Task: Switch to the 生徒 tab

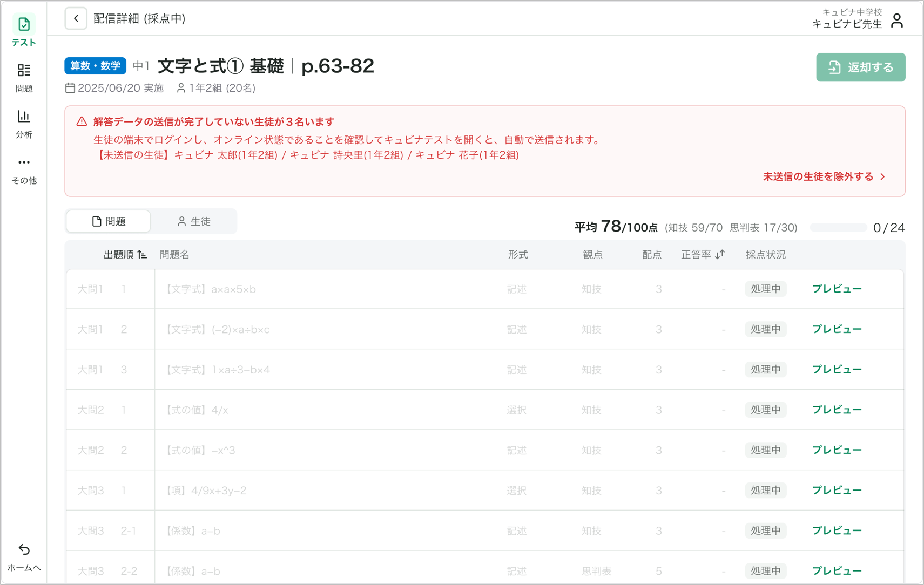Action: (194, 221)
